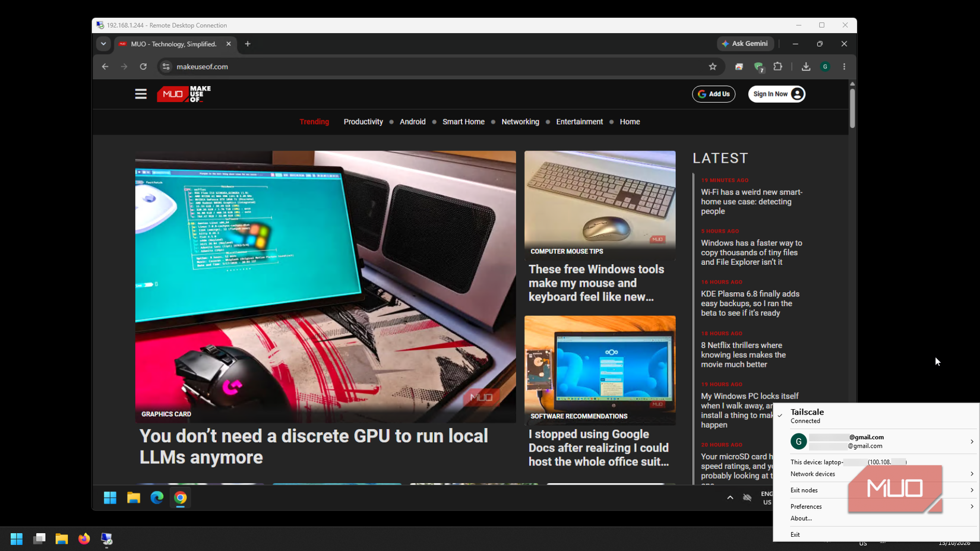Open the green shield extension icon

point(758,67)
